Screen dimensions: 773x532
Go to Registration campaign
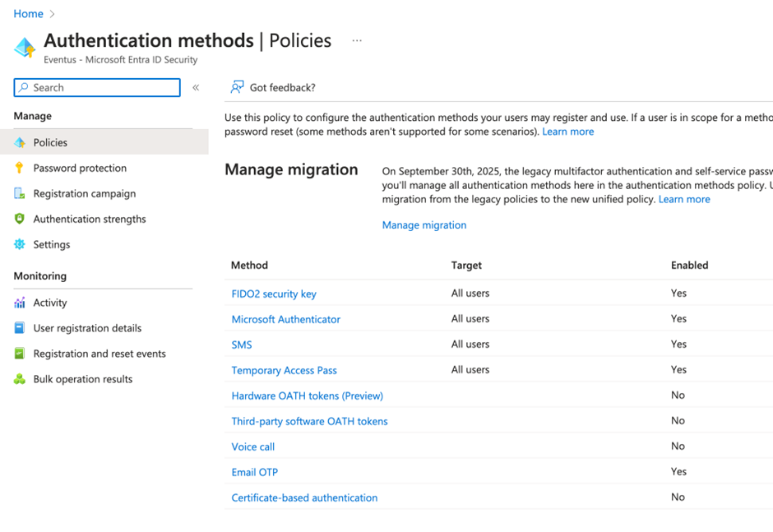point(85,194)
